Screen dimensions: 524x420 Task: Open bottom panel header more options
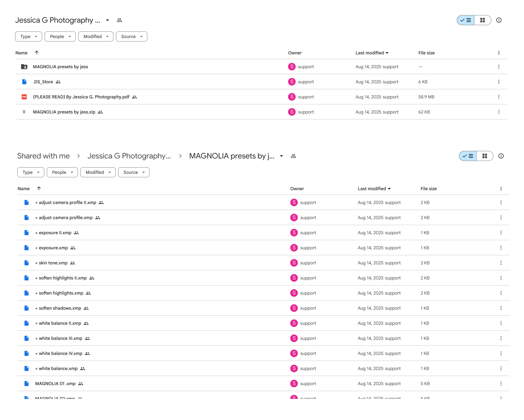pyautogui.click(x=501, y=189)
